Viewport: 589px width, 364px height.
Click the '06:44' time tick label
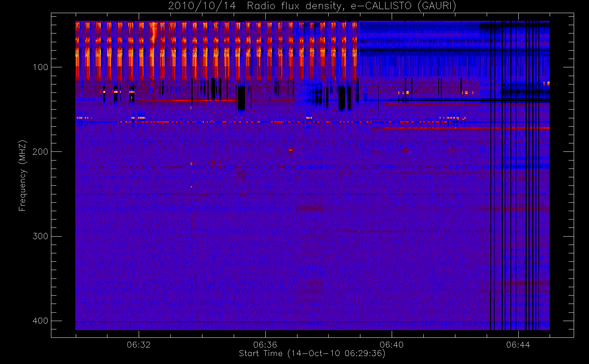coord(518,345)
